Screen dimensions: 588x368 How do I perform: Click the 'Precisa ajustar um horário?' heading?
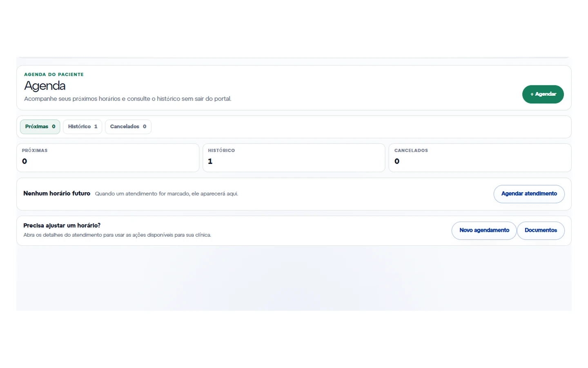coord(62,225)
